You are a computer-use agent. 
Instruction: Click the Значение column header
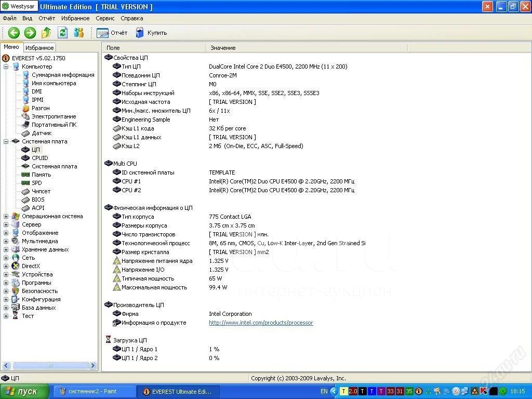coord(307,48)
